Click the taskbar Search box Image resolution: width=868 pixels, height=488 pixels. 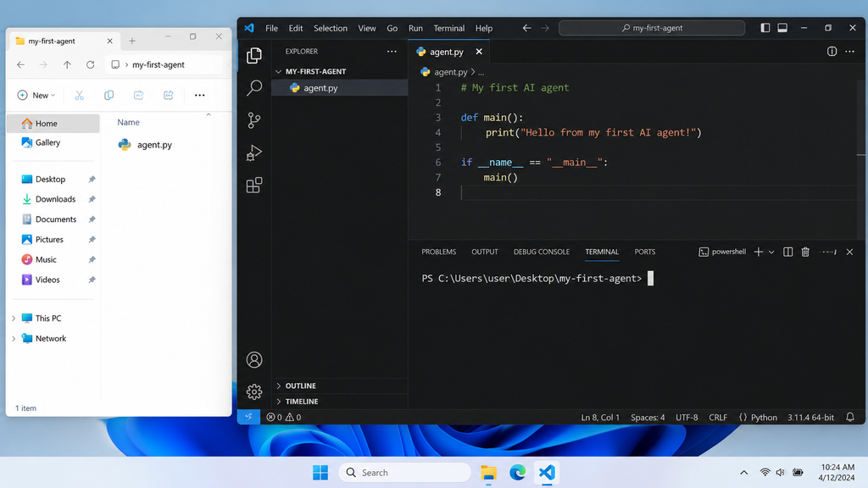point(404,473)
